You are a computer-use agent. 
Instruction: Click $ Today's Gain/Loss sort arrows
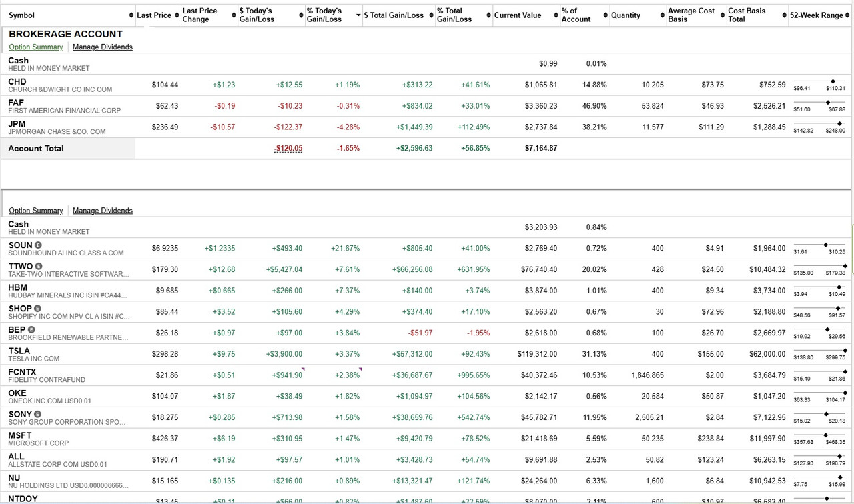301,15
